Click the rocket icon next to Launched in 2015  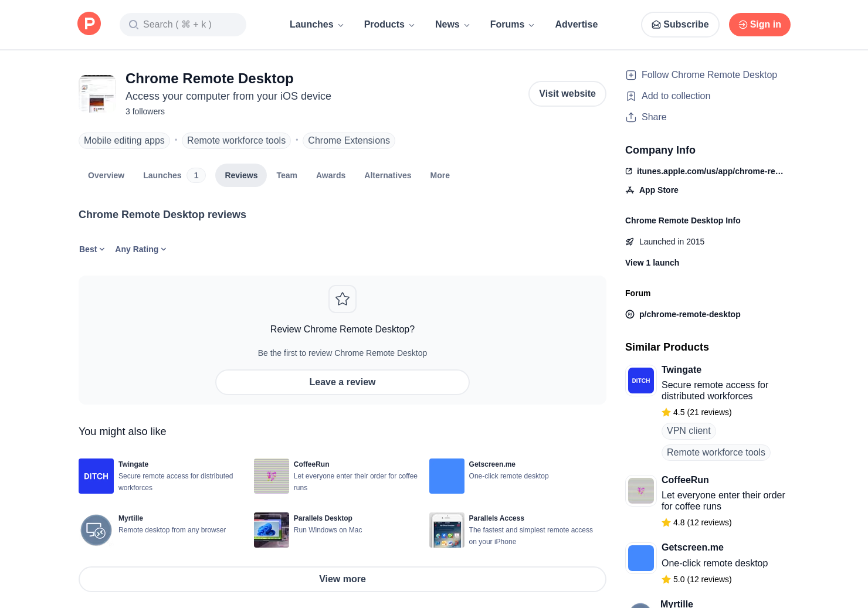tap(630, 242)
